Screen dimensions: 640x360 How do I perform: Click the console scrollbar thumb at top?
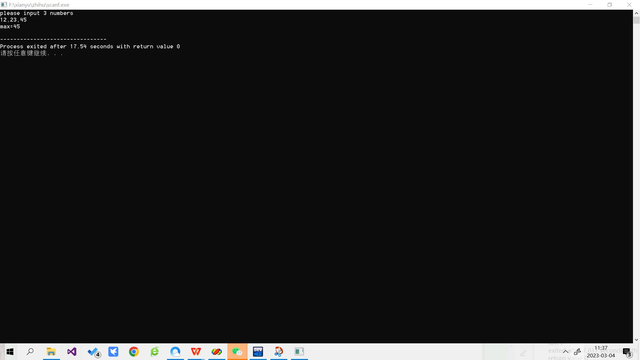point(636,20)
